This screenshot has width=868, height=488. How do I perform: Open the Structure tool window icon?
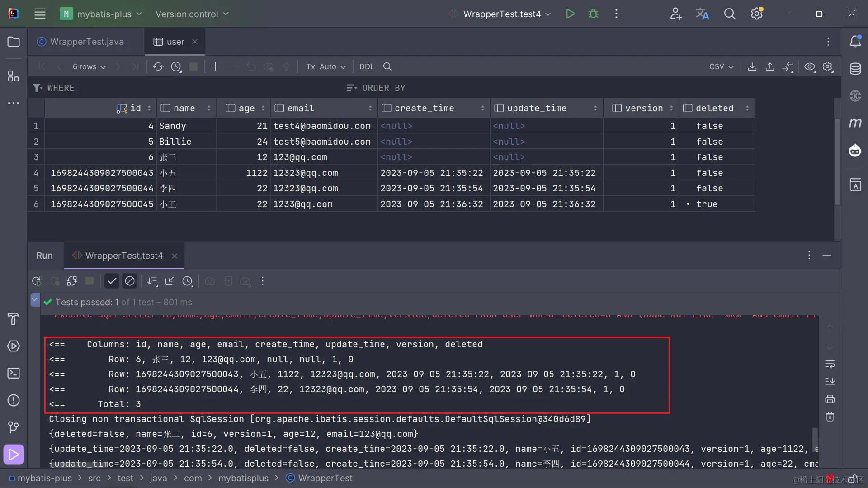tap(14, 76)
